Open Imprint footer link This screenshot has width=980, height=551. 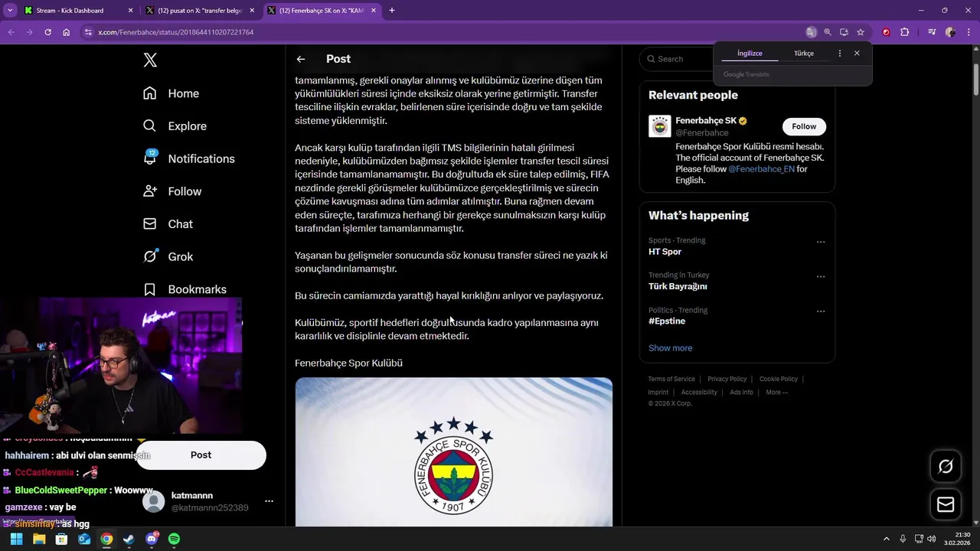[658, 393]
